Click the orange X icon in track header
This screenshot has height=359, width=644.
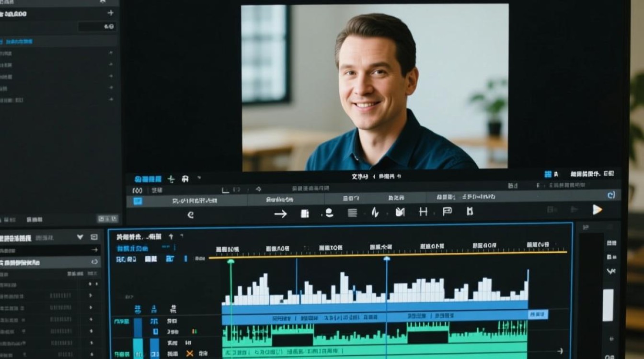coord(189,353)
